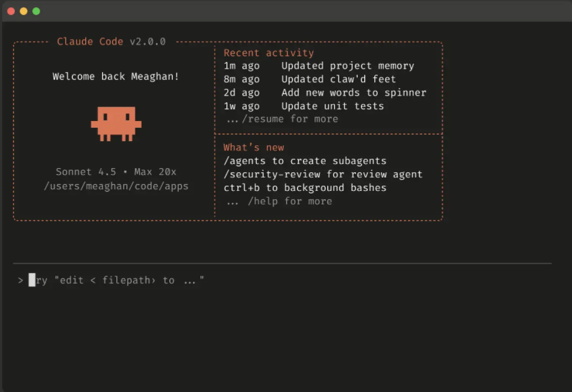Select the /agents subagent command
This screenshot has height=392, width=572.
[305, 161]
